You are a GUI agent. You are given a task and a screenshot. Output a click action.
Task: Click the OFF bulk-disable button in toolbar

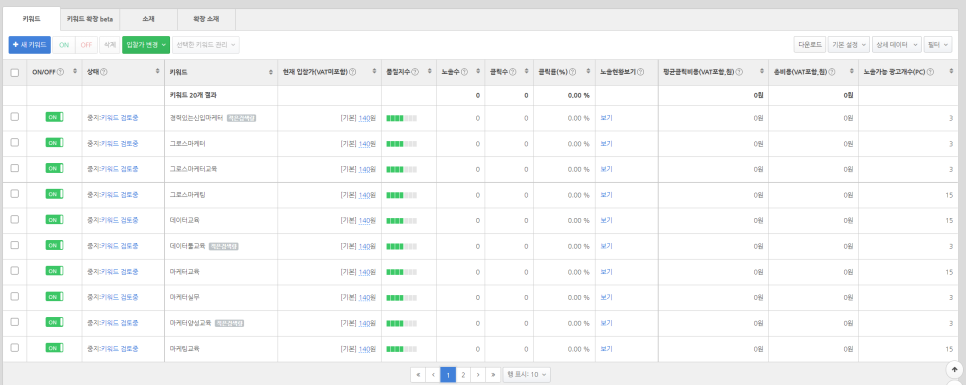[x=86, y=45]
